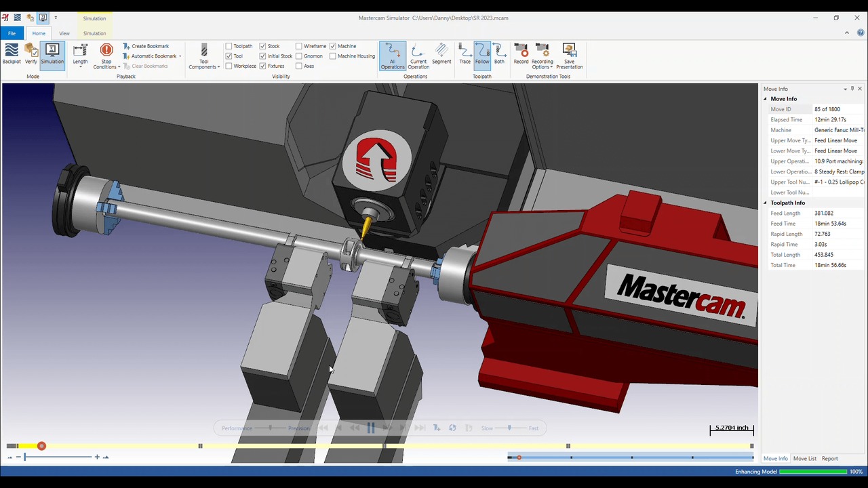Image resolution: width=868 pixels, height=488 pixels.
Task: Pause the simulation playback
Action: (371, 428)
